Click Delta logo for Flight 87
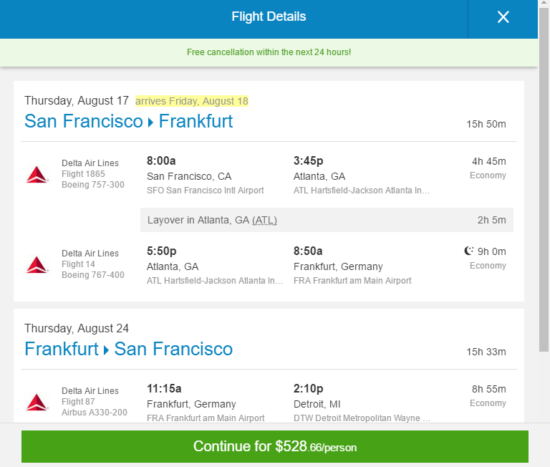550x467 pixels. pos(37,402)
